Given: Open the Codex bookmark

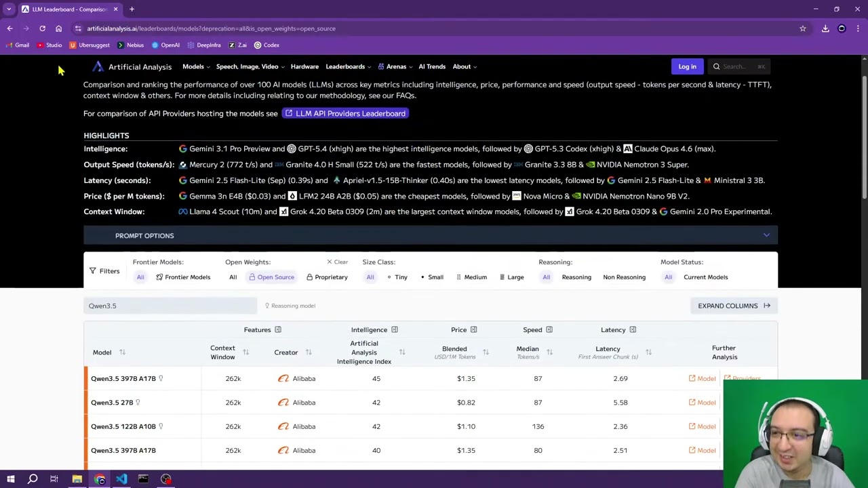Looking at the screenshot, I should 267,45.
